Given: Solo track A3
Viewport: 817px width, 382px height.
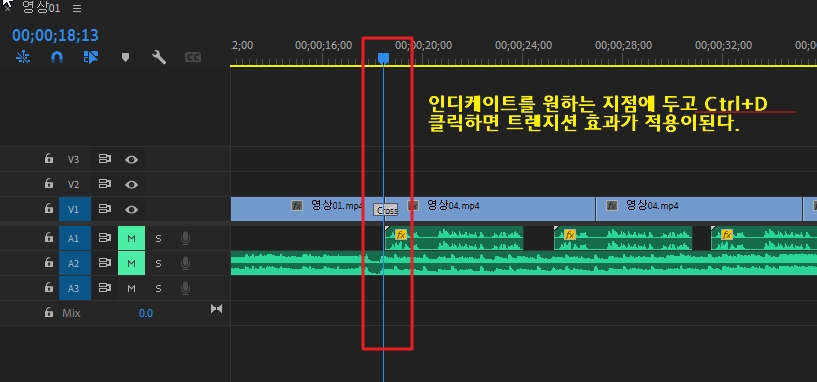Looking at the screenshot, I should pos(158,288).
